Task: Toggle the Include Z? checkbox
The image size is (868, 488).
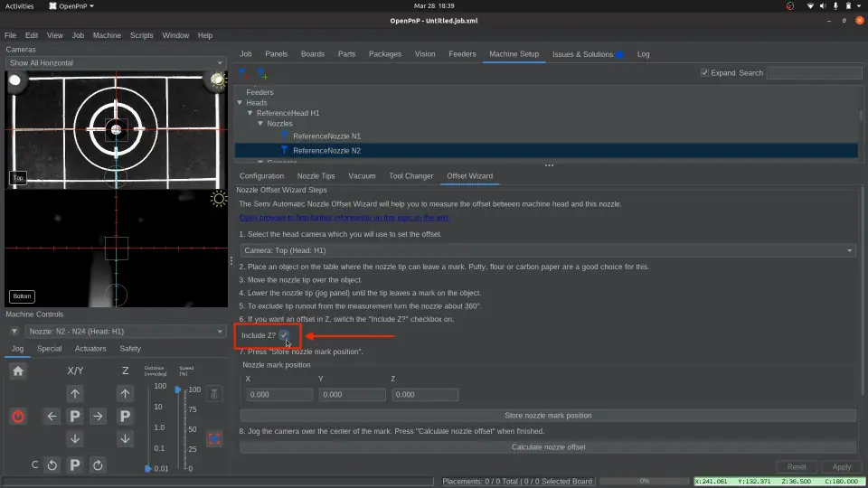Action: pos(284,336)
